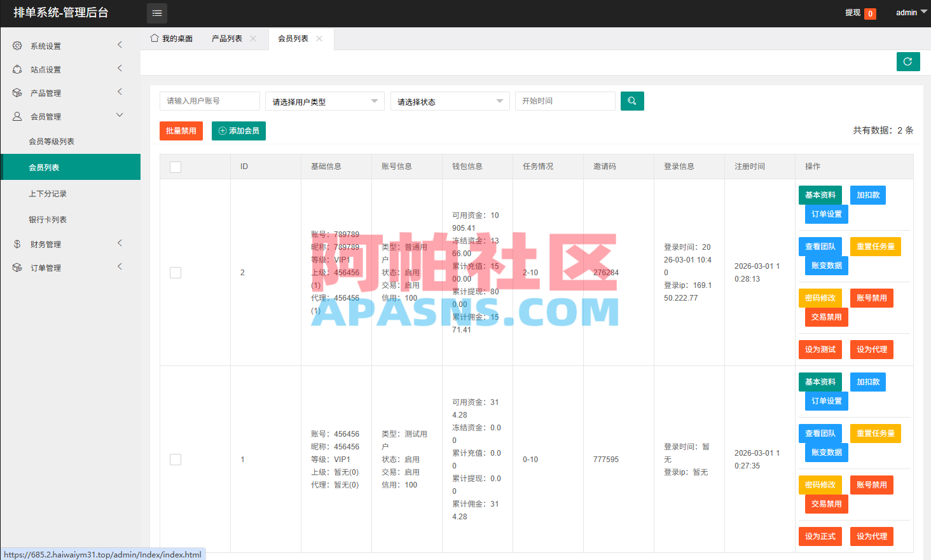This screenshot has width=931, height=560.
Task: Expand the 系统设置 menu chevron
Action: (120, 44)
